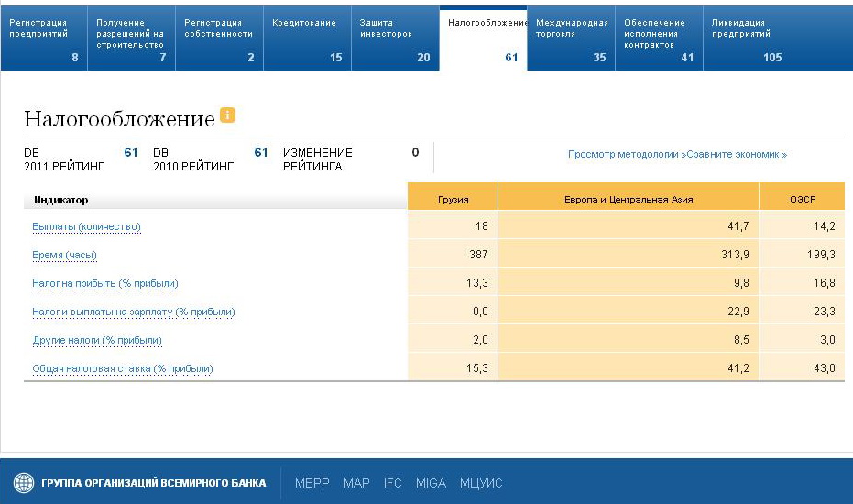Click the Время (часы) indicator link
This screenshot has height=504, width=853.
tap(64, 255)
